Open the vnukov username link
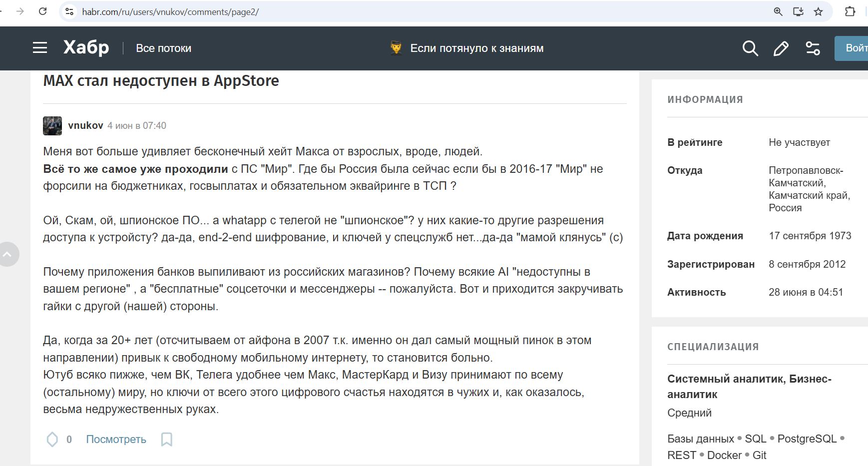The width and height of the screenshot is (868, 466). pos(85,125)
